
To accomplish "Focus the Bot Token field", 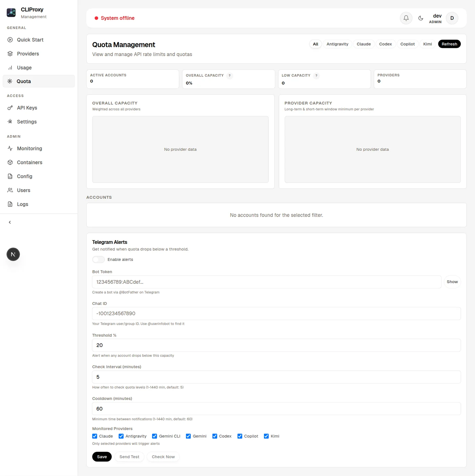I will [267, 282].
